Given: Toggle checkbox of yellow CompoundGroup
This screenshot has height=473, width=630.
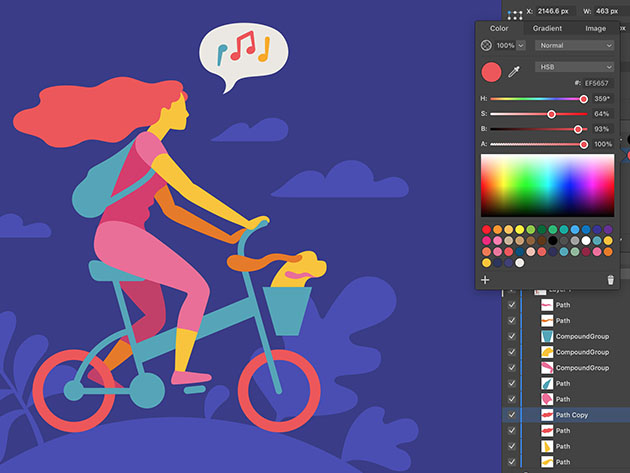Looking at the screenshot, I should coord(511,352).
